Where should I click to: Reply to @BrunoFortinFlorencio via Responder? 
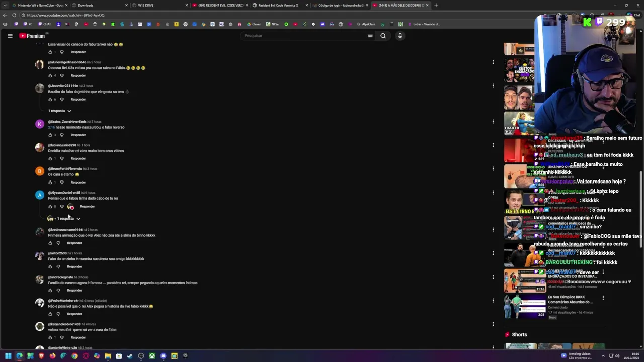tap(78, 182)
